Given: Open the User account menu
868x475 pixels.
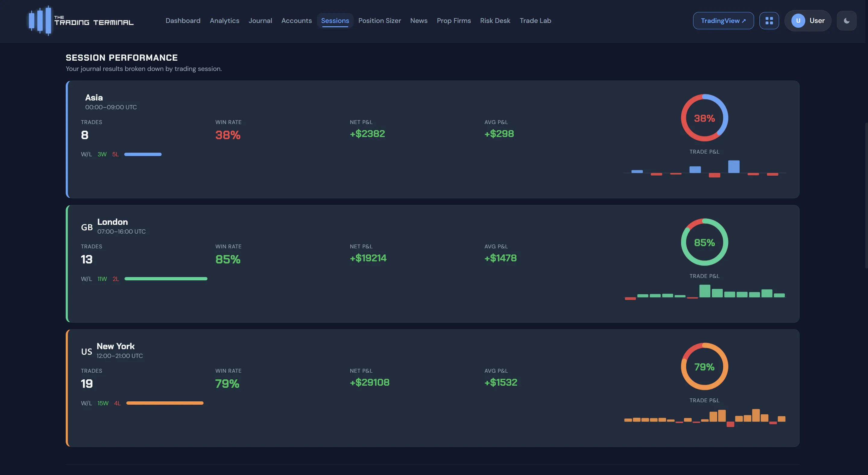Looking at the screenshot, I should pyautogui.click(x=808, y=21).
